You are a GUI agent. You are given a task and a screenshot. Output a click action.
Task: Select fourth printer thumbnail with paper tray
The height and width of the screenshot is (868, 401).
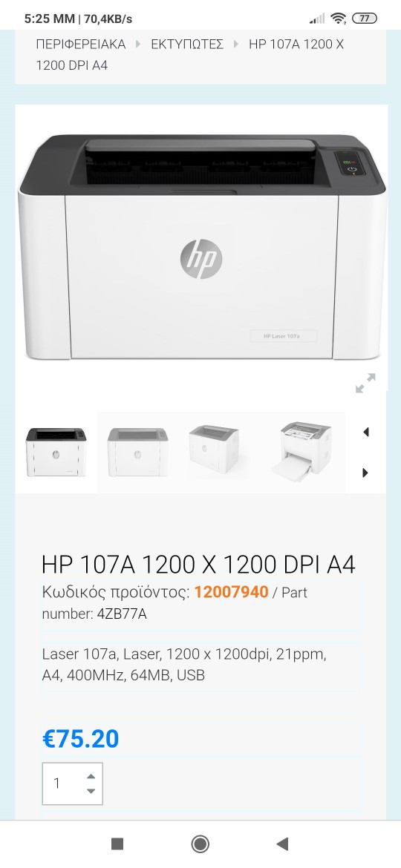301,452
